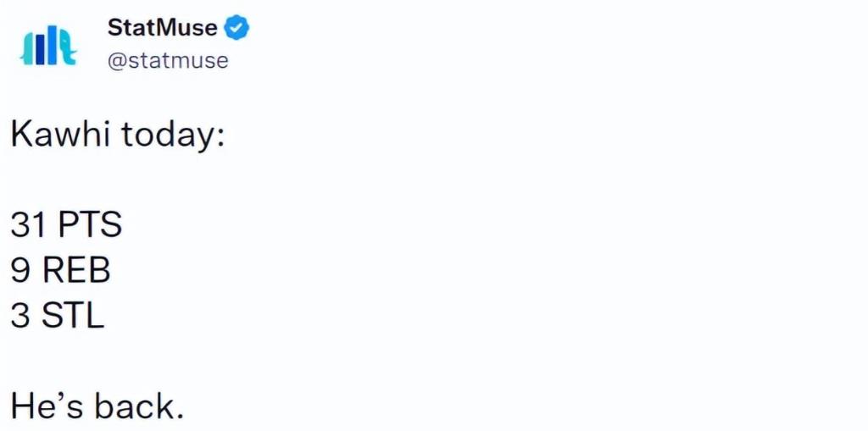Open the @statmuse handle link
The height and width of the screenshot is (431, 868).
(x=167, y=61)
